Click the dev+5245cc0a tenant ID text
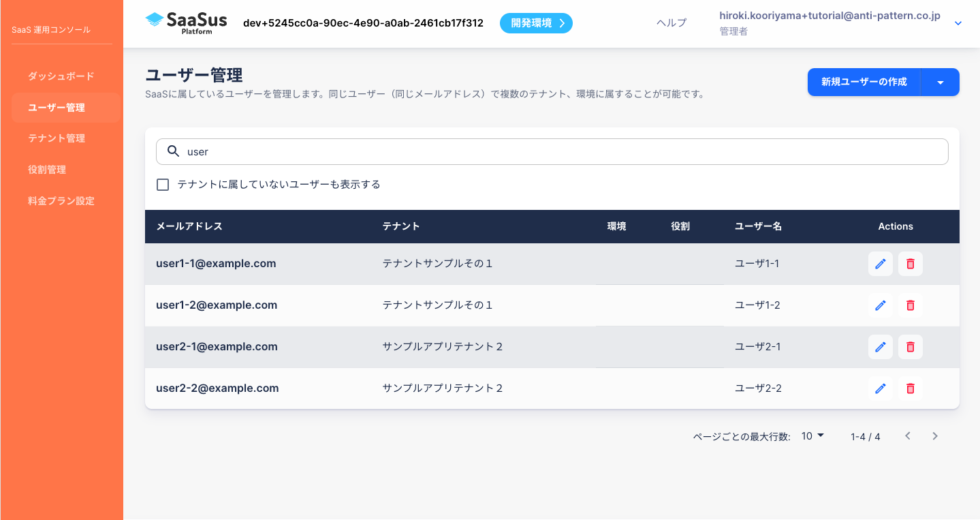The image size is (980, 520). coord(363,23)
